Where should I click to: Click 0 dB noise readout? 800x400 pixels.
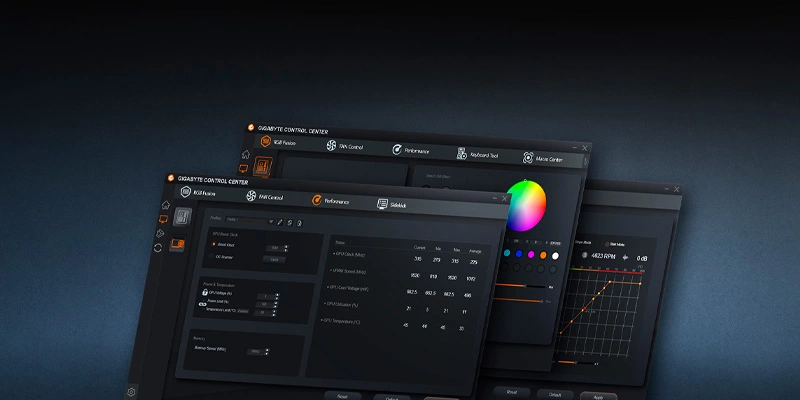click(x=641, y=258)
